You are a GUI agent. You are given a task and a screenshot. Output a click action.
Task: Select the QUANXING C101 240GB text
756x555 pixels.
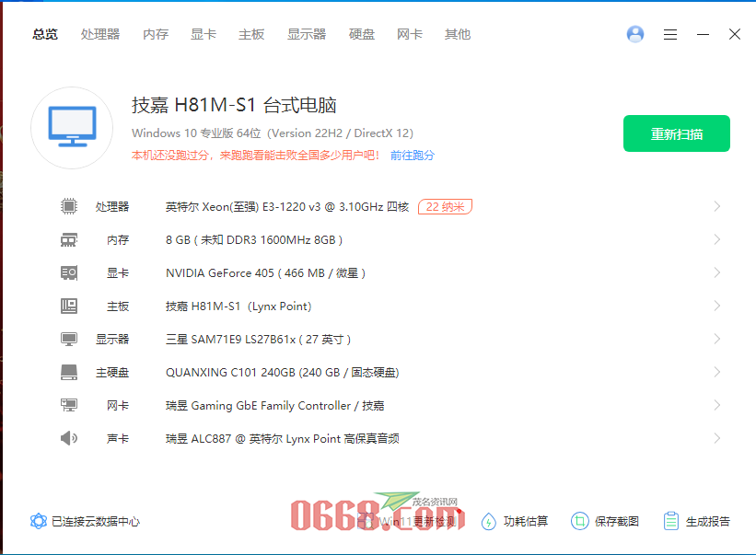[282, 373]
